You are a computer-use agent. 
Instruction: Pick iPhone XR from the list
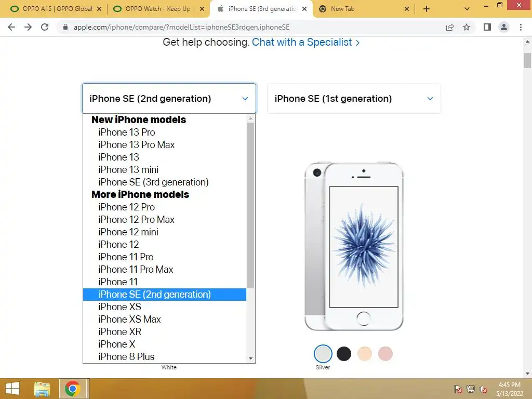coord(165,332)
